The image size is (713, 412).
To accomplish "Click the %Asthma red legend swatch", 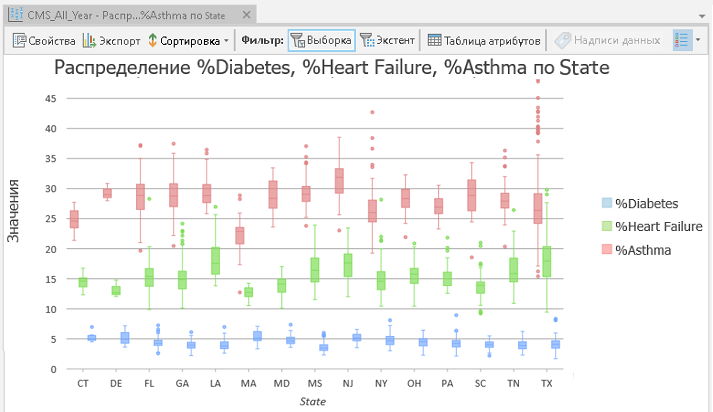I will (604, 250).
